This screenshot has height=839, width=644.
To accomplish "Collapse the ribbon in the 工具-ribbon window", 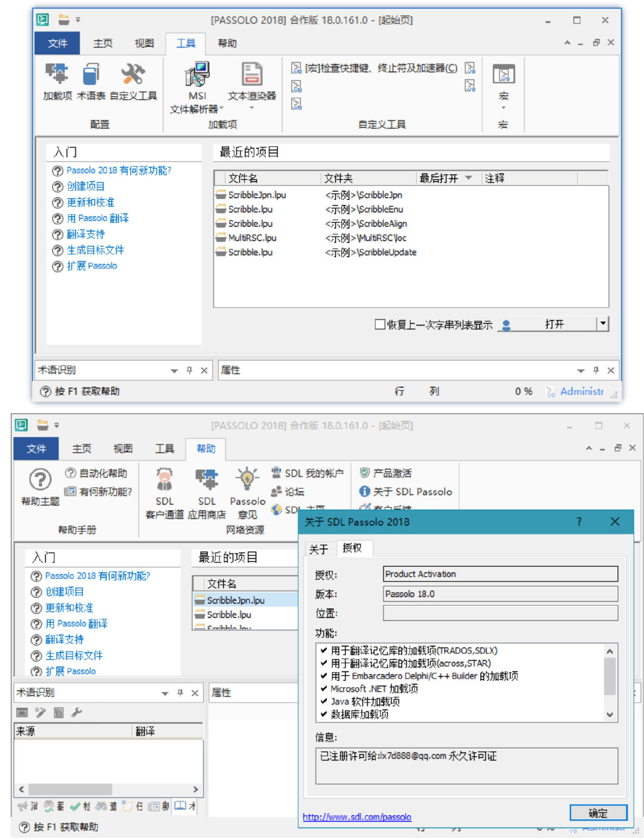I will pyautogui.click(x=567, y=42).
